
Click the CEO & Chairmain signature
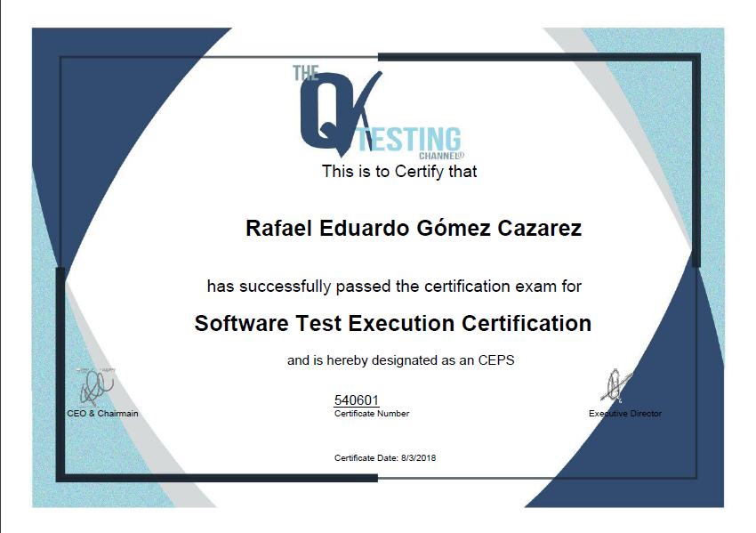click(96, 387)
